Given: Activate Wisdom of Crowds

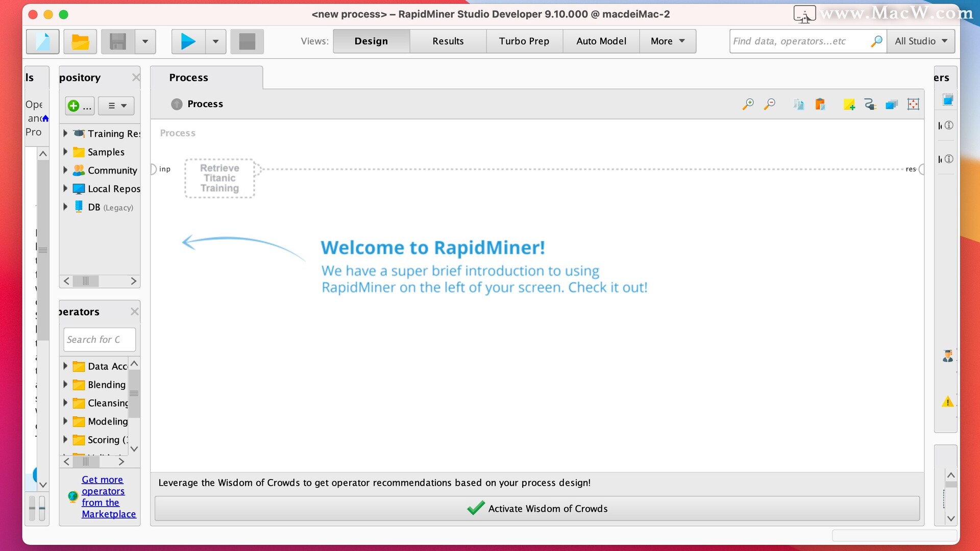Looking at the screenshot, I should pyautogui.click(x=537, y=508).
